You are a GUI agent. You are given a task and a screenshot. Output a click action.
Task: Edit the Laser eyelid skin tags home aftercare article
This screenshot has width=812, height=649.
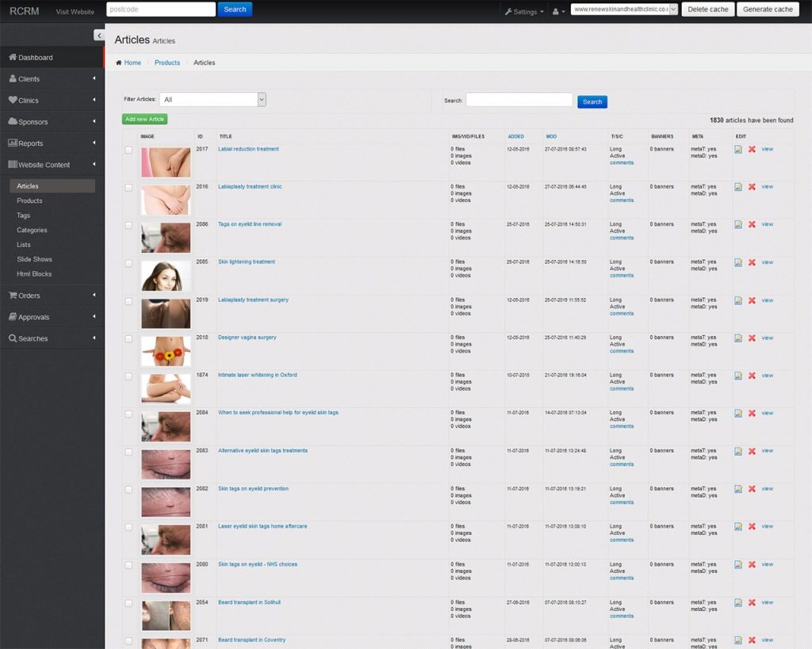(x=738, y=527)
